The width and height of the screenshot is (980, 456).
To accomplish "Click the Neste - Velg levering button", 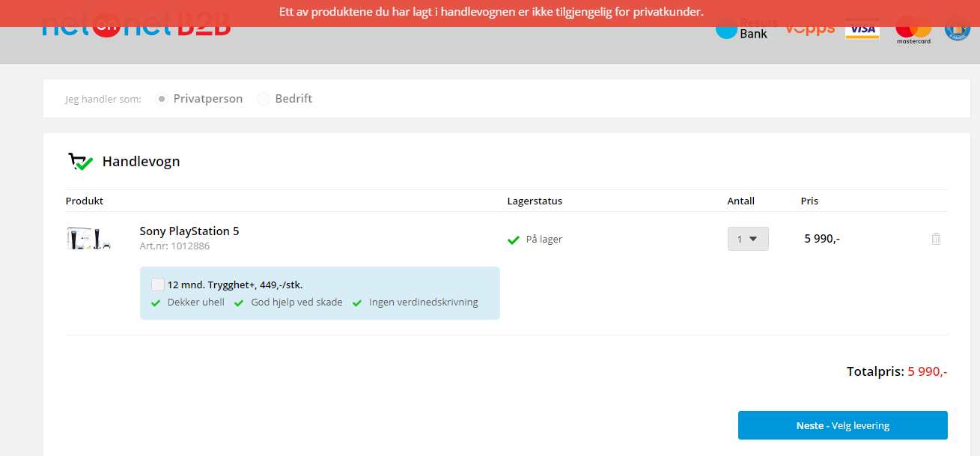I will (x=843, y=425).
